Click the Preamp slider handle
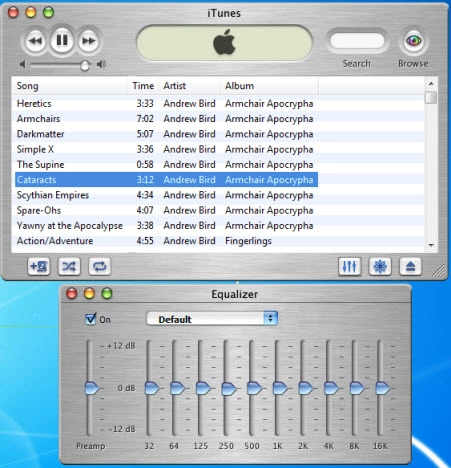 [92, 388]
